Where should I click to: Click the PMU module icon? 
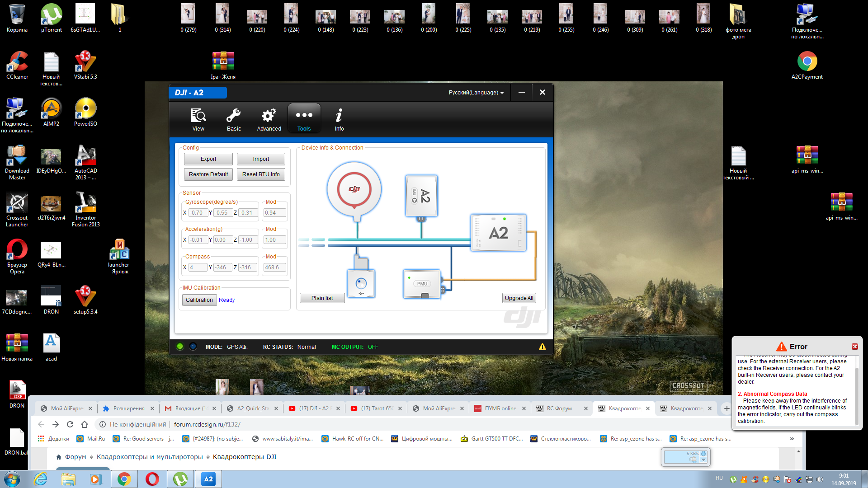pos(422,284)
